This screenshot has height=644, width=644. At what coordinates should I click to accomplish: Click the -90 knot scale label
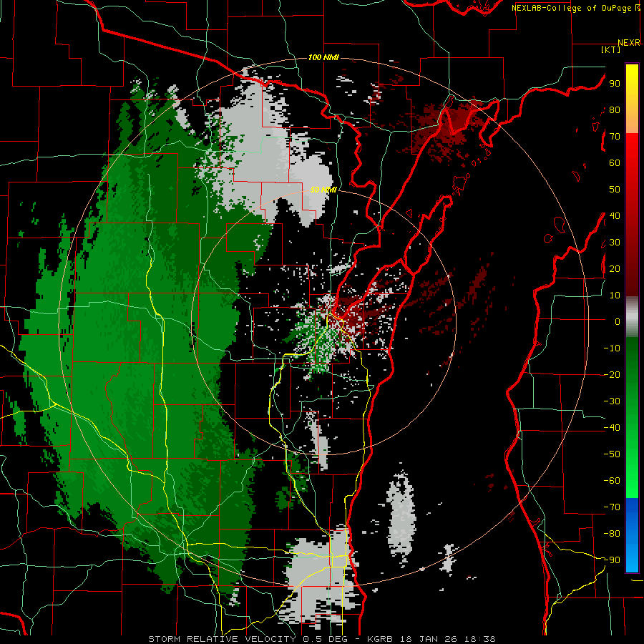612,560
